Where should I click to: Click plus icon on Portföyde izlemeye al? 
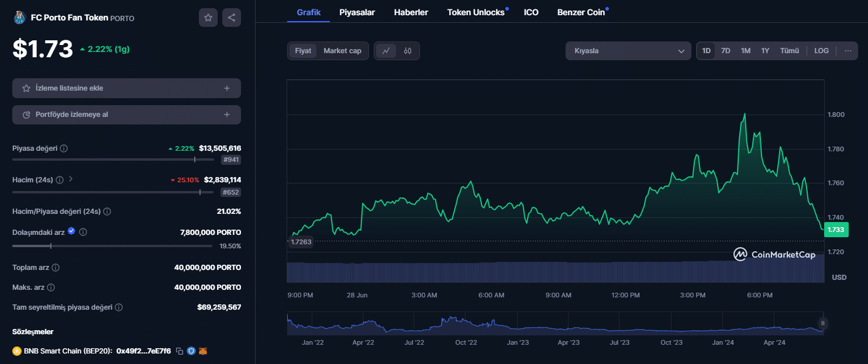coord(227,115)
